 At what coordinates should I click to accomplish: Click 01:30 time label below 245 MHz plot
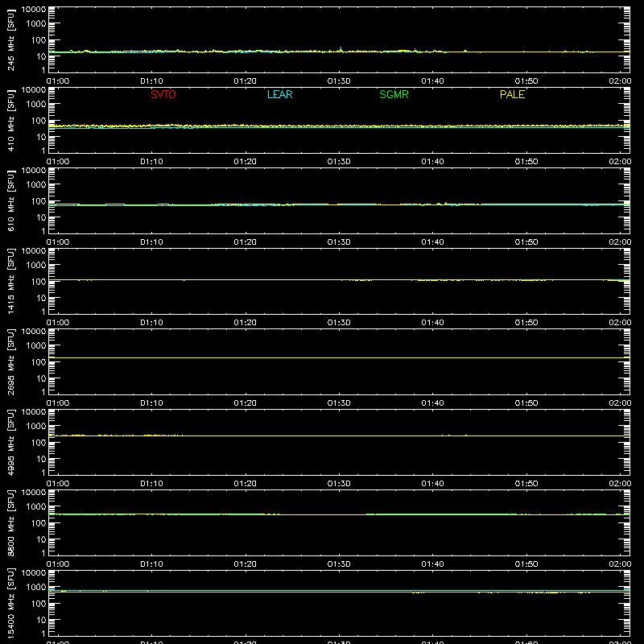(x=339, y=81)
